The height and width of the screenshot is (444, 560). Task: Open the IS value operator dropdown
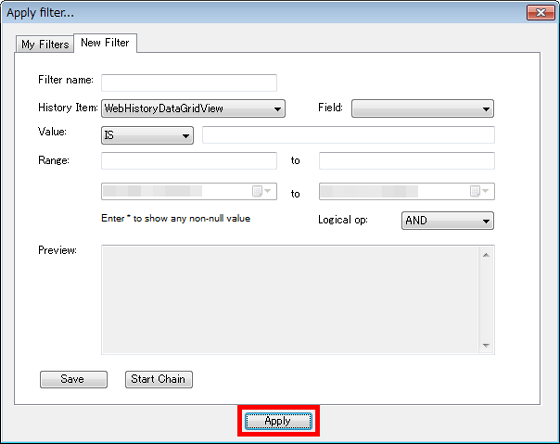(148, 135)
